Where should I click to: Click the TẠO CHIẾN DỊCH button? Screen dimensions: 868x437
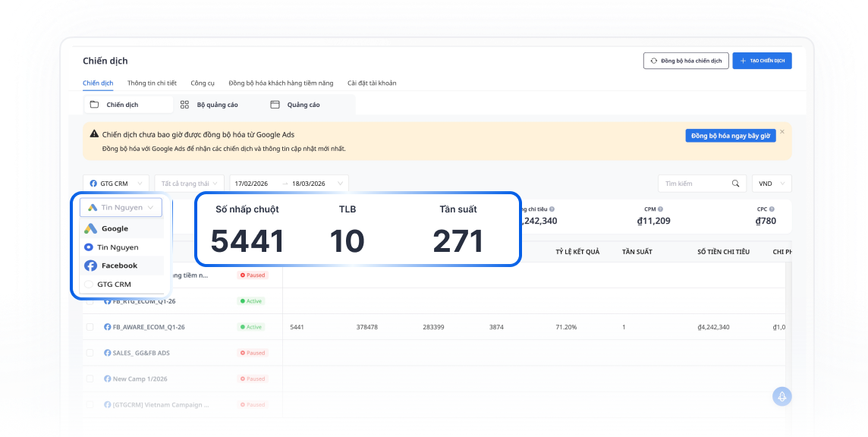(x=762, y=61)
